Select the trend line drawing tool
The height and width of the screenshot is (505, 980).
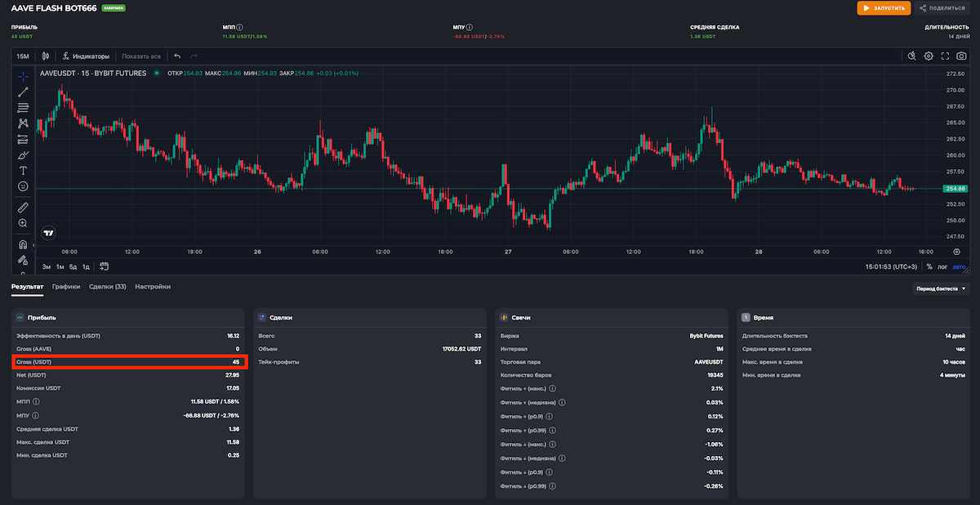coord(23,92)
